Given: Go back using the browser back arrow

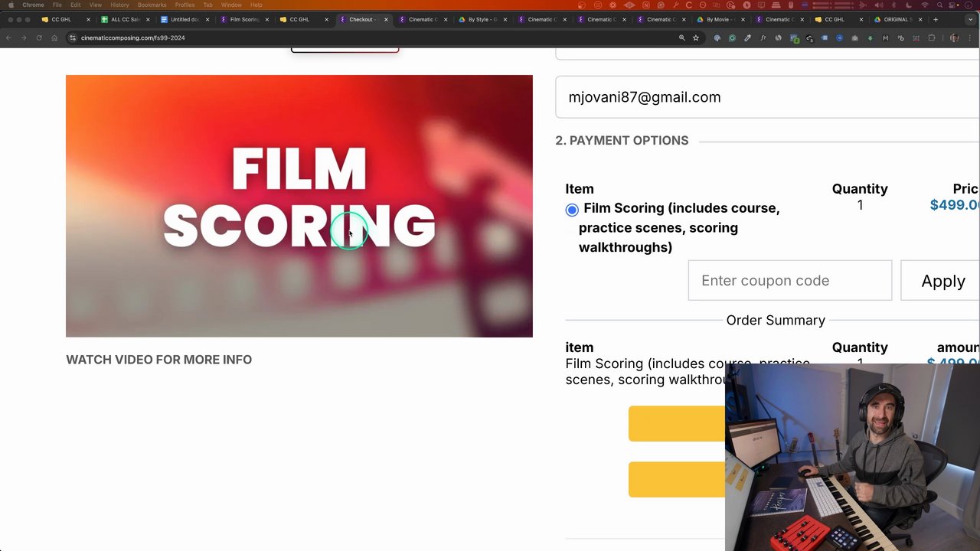Looking at the screenshot, I should point(8,37).
